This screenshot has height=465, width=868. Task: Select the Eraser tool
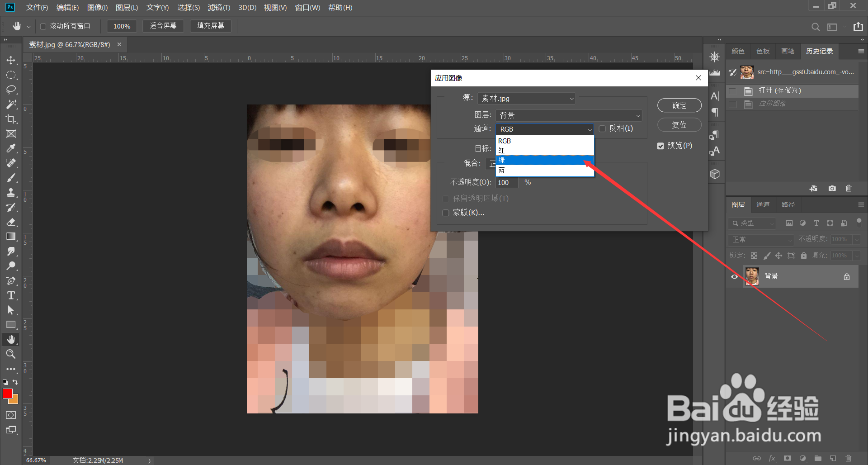[x=11, y=222]
